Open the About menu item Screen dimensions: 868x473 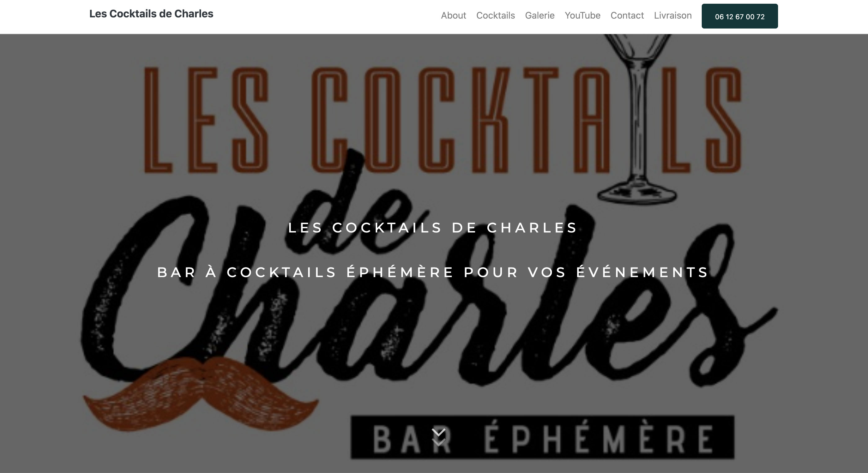[x=453, y=15]
